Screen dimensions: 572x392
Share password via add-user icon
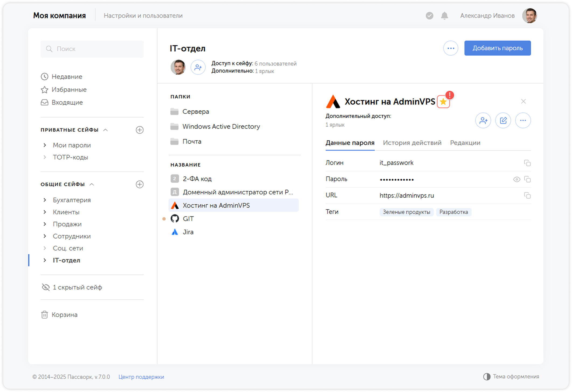coord(483,120)
